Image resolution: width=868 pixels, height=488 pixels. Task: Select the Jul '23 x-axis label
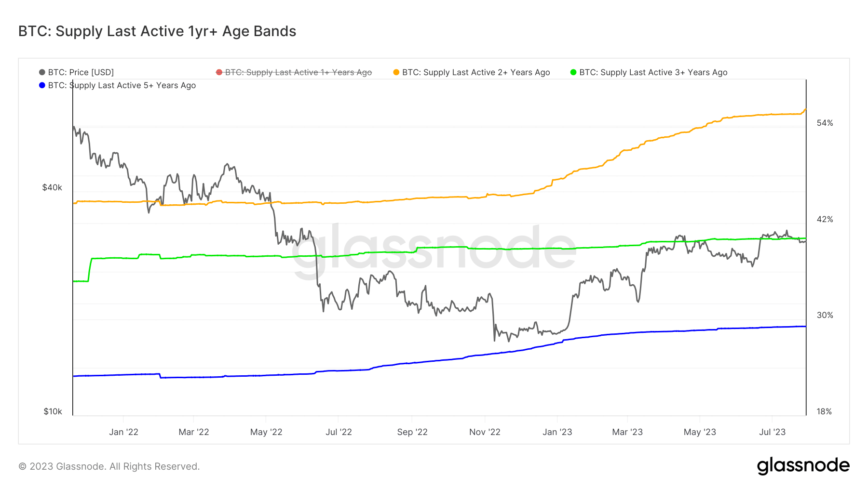coord(772,432)
